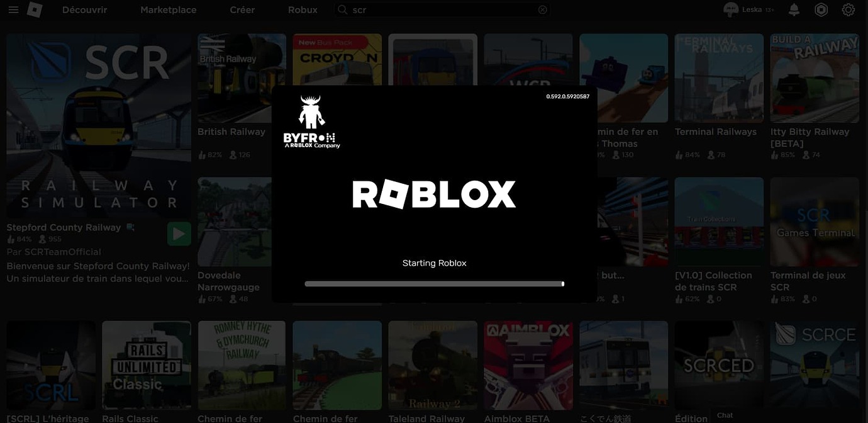Launch Stepford County Railway with the green play button
Viewport: 868px width, 423px height.
pos(179,233)
